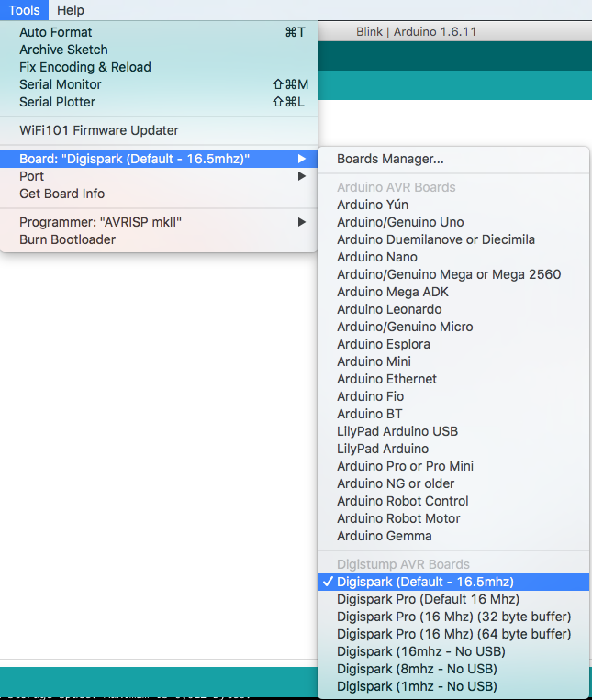Select Arduino NG or older
This screenshot has width=592, height=700.
(x=453, y=483)
